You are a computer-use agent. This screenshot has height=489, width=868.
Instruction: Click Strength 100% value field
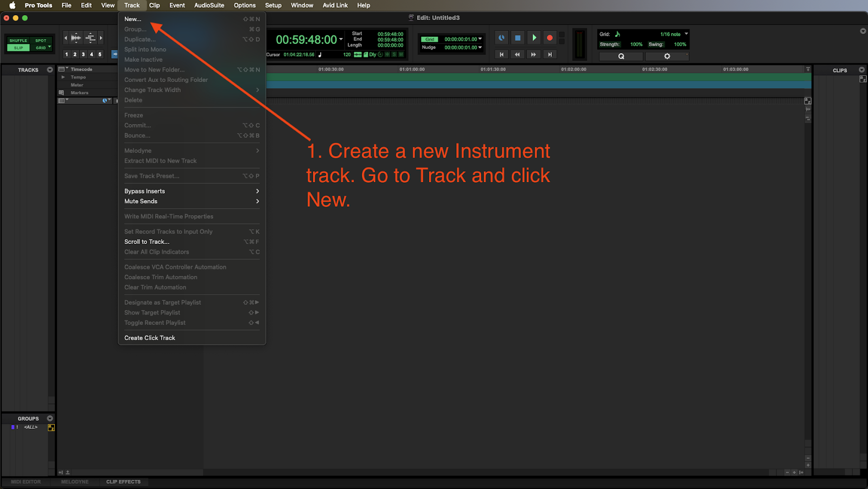pyautogui.click(x=636, y=44)
